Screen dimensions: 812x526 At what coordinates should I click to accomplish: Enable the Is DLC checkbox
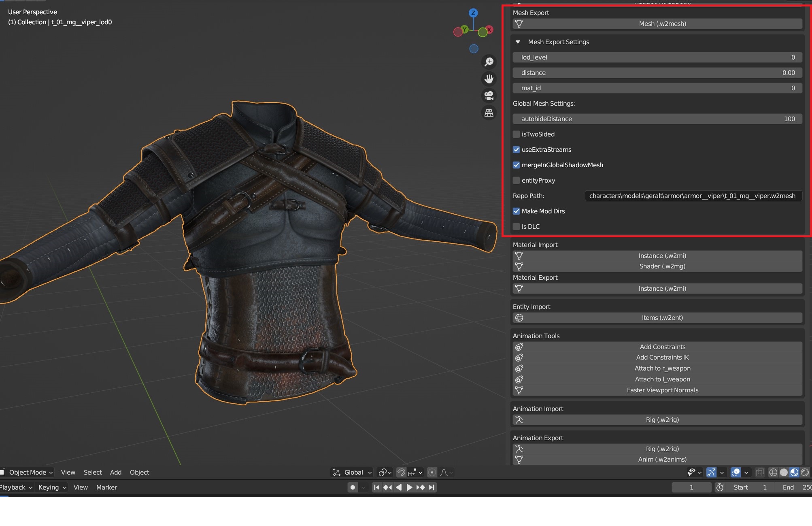click(516, 227)
